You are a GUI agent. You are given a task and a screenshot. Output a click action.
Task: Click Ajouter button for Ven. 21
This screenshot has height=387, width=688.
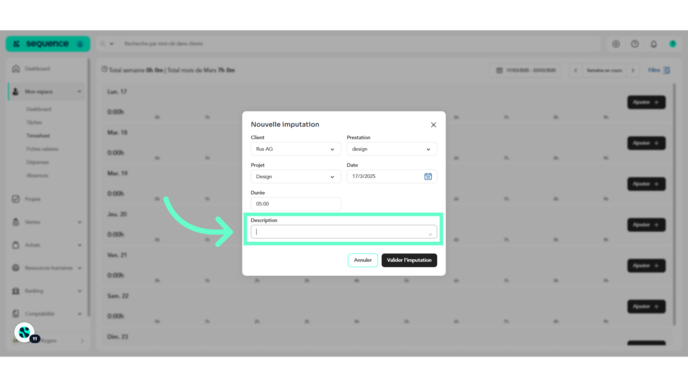pos(646,265)
